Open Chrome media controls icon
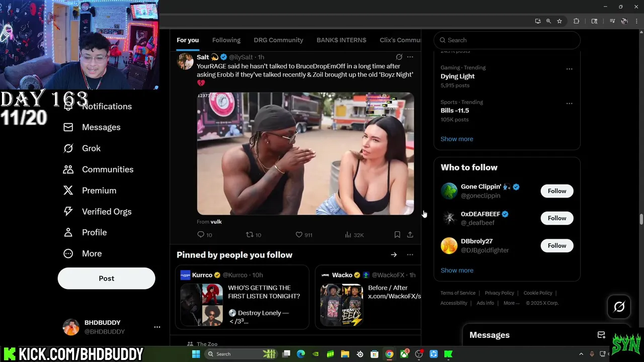This screenshot has height=362, width=644. 612,21
